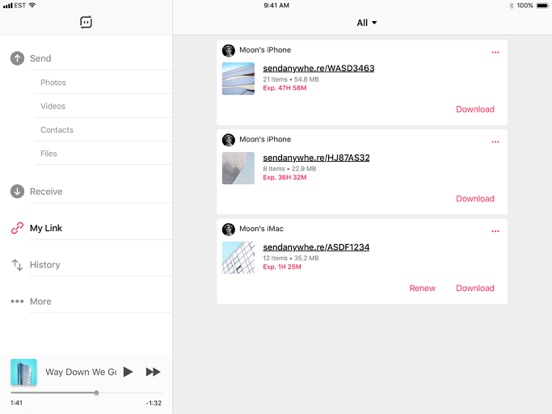Open the Receive download arrow icon

[17, 192]
